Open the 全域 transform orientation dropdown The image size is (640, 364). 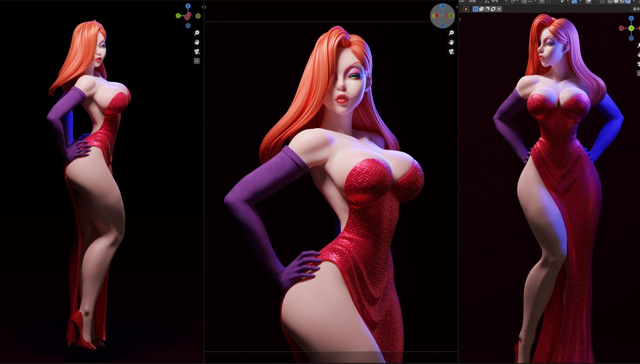point(496,1)
